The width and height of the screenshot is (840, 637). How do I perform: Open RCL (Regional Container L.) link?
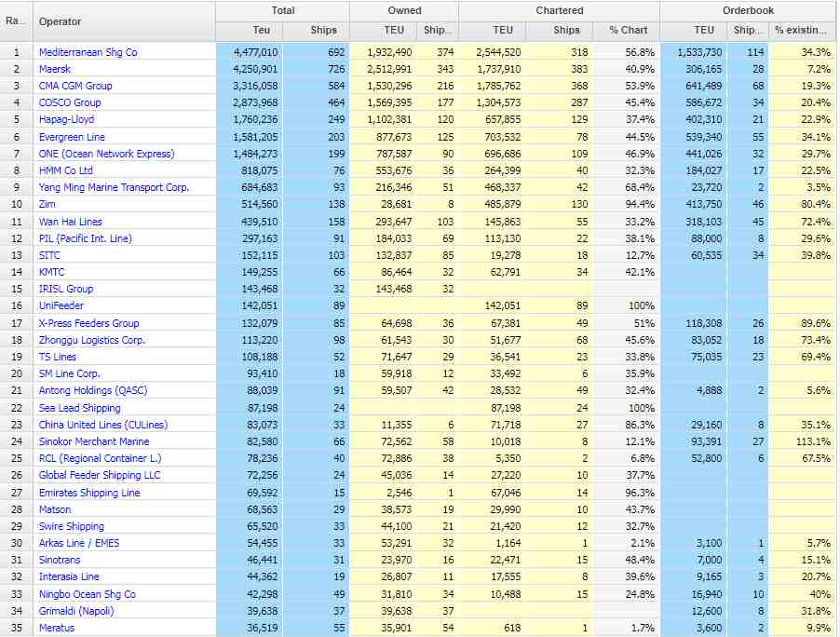point(101,458)
